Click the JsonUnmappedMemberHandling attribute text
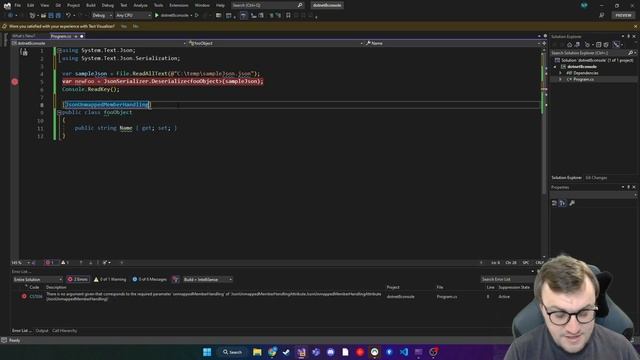The width and height of the screenshot is (640, 360). pyautogui.click(x=107, y=104)
